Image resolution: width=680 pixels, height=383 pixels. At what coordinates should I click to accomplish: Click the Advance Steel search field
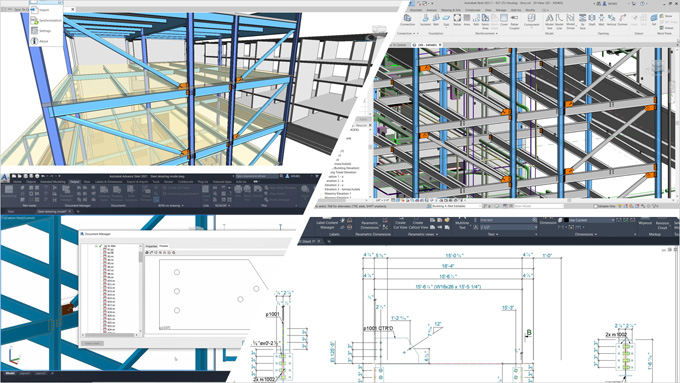tap(257, 177)
